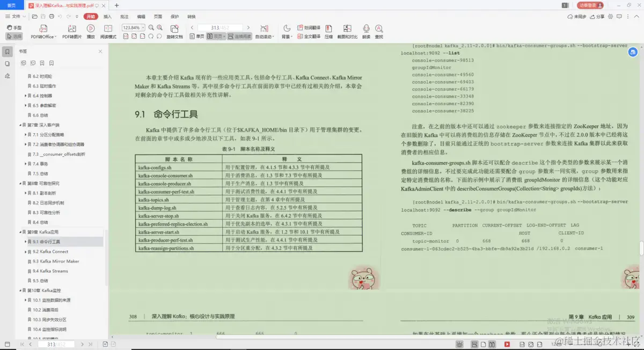This screenshot has height=350, width=644.
Task: Open the 保护 ribbon tab
Action: pyautogui.click(x=174, y=17)
